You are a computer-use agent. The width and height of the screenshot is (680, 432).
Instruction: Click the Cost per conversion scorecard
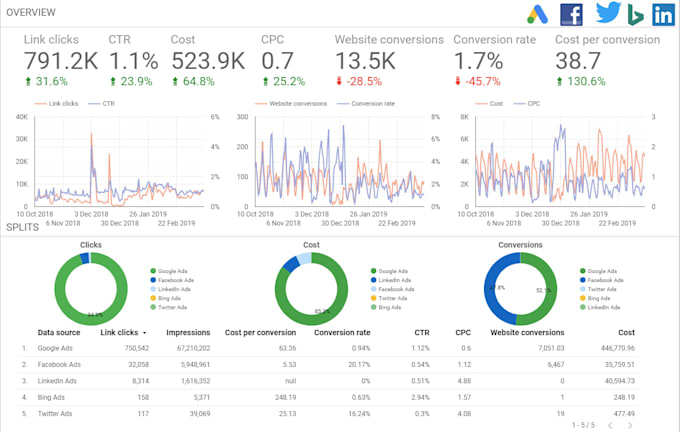pos(607,60)
